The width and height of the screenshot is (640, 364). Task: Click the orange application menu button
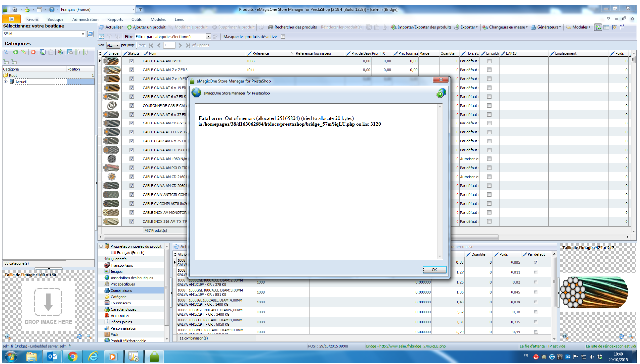coord(11,19)
